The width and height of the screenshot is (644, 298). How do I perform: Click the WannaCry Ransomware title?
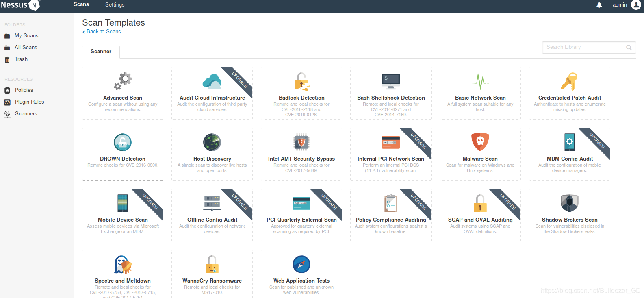[x=212, y=281]
